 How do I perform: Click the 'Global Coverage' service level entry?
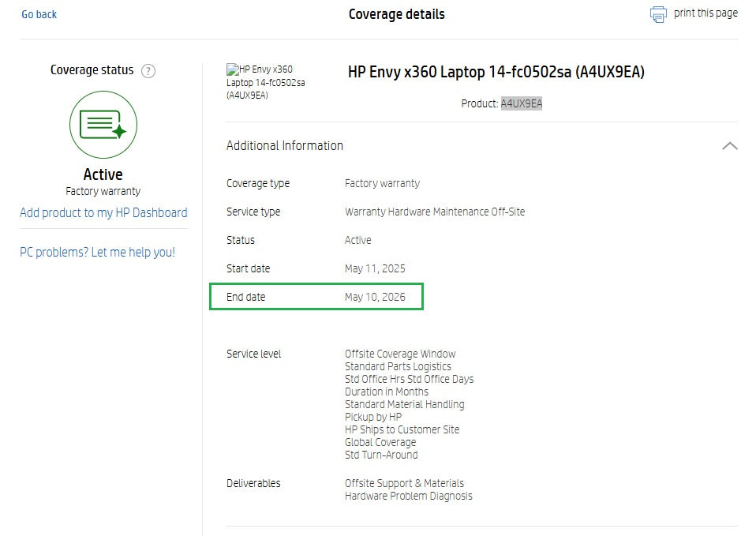coord(380,442)
